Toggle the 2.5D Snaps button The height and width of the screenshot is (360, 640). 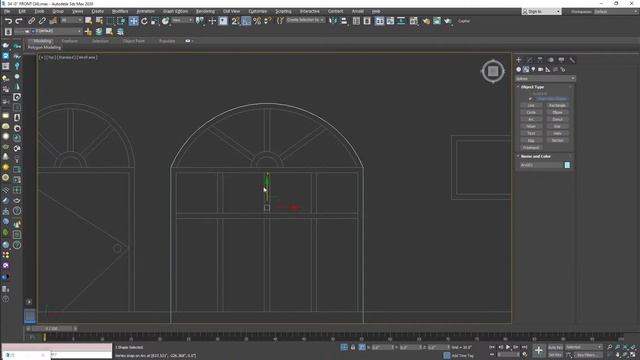tap(236, 21)
